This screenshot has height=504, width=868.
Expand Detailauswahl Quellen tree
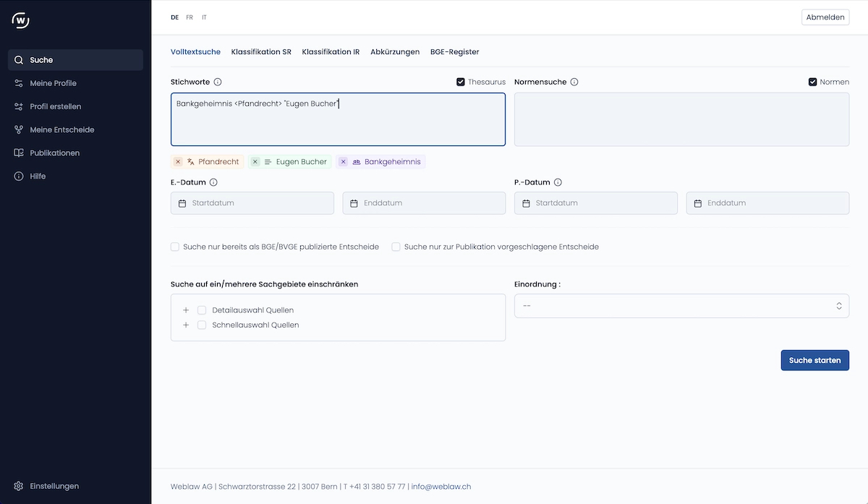point(186,310)
